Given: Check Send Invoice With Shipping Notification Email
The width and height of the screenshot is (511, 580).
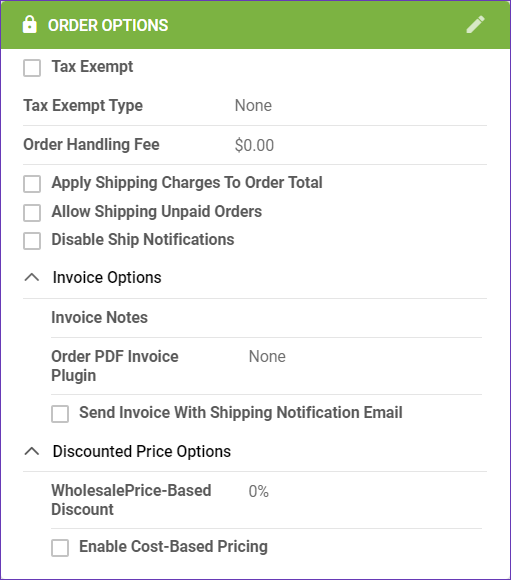Looking at the screenshot, I should 60,414.
